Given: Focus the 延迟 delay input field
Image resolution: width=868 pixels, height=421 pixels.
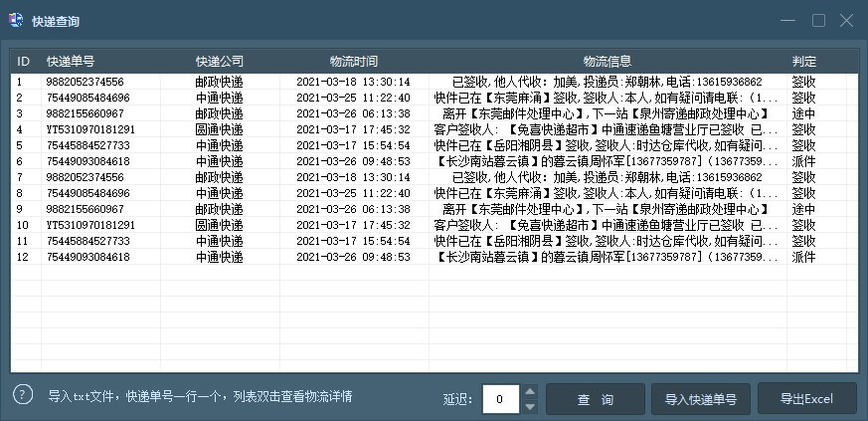Looking at the screenshot, I should coord(501,399).
